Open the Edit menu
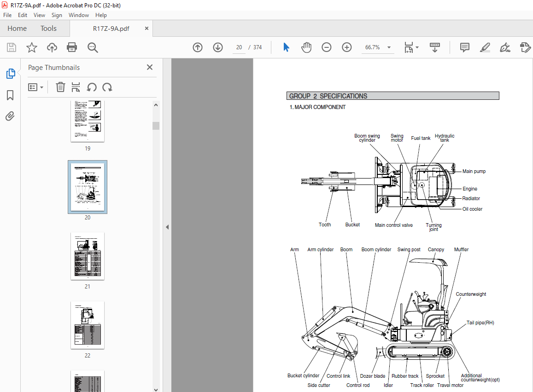 point(23,15)
